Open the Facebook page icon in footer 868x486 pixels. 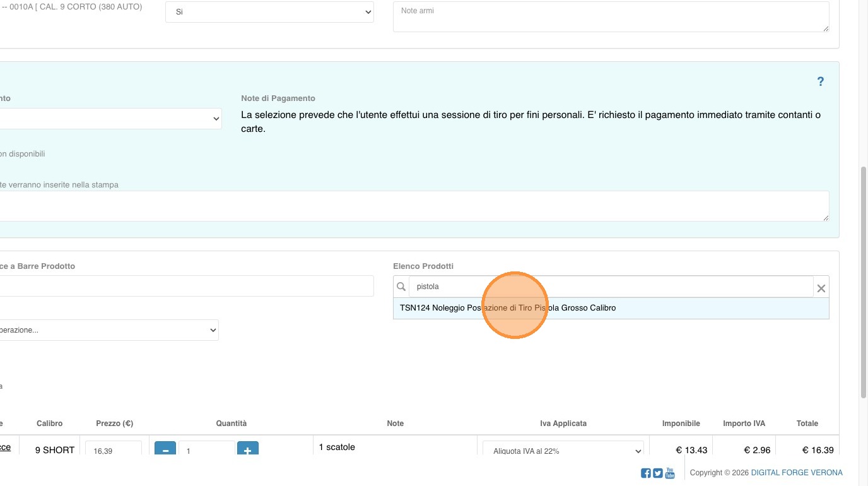pos(646,473)
